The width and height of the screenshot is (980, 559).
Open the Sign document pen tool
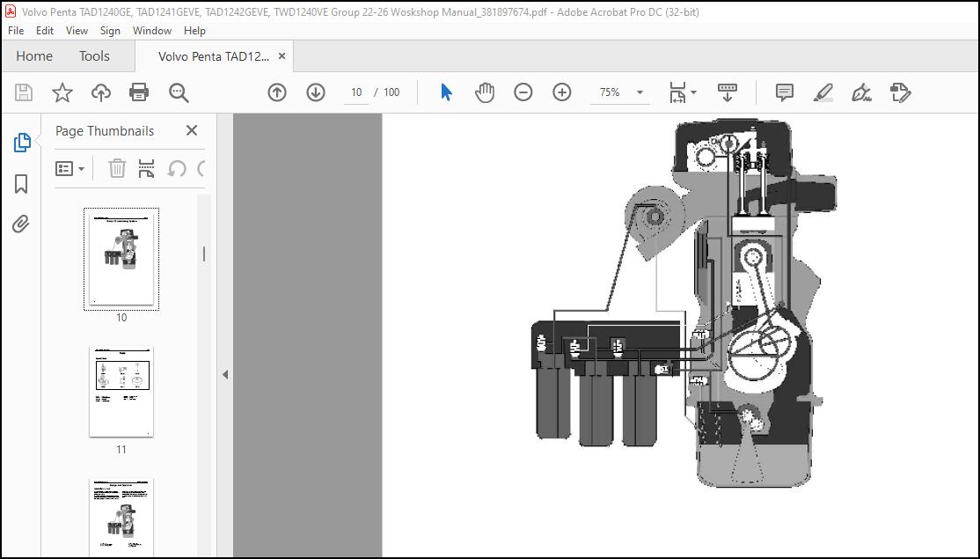861,92
